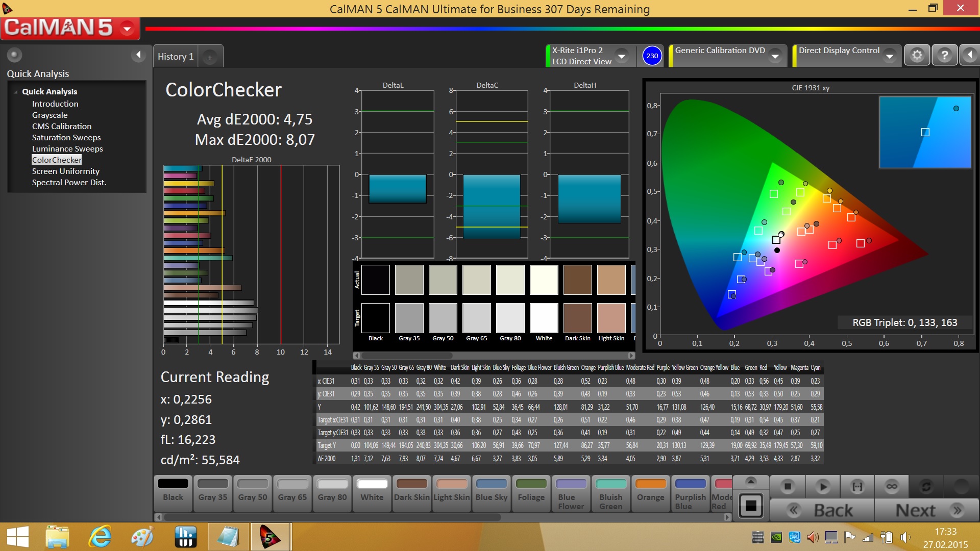Open the Notepad taskbar item
The width and height of the screenshot is (980, 551).
(x=228, y=537)
